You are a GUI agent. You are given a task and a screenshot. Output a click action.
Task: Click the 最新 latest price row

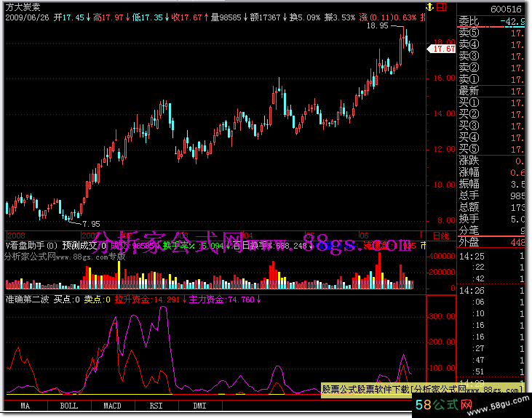tap(491, 91)
